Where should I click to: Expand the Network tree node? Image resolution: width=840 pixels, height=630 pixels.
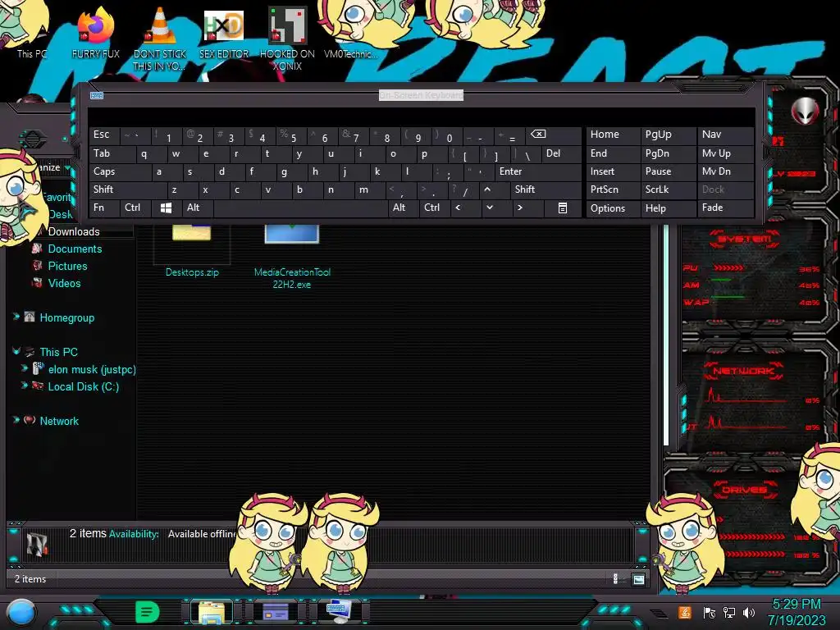[16, 420]
